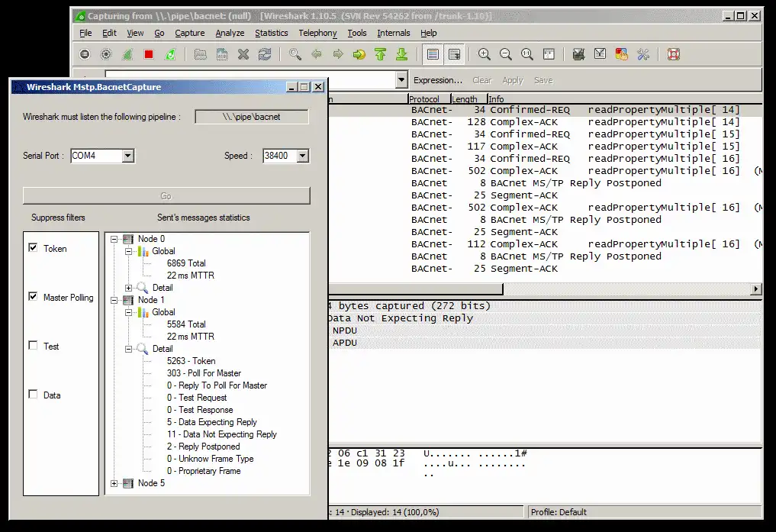Restart the current capture

click(170, 54)
